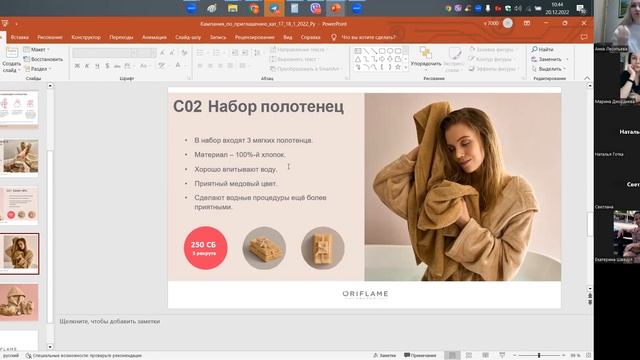Open the Анимация (Animations) ribbon tab

[x=154, y=37]
